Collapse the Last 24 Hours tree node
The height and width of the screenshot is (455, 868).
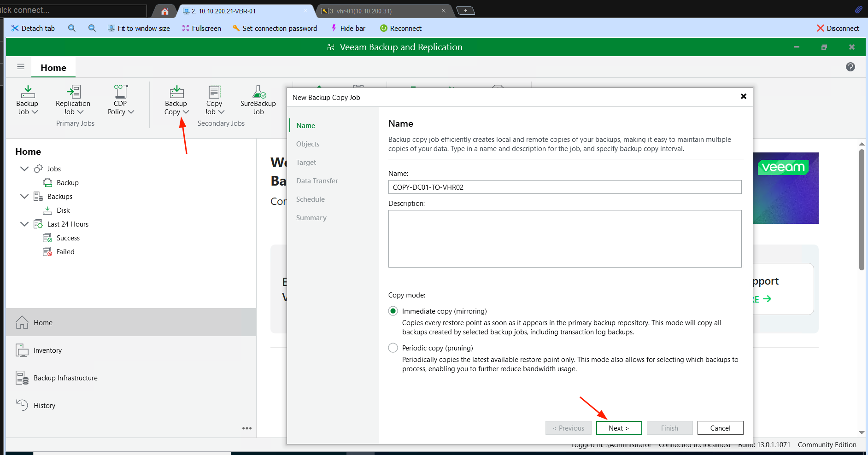[x=24, y=224]
